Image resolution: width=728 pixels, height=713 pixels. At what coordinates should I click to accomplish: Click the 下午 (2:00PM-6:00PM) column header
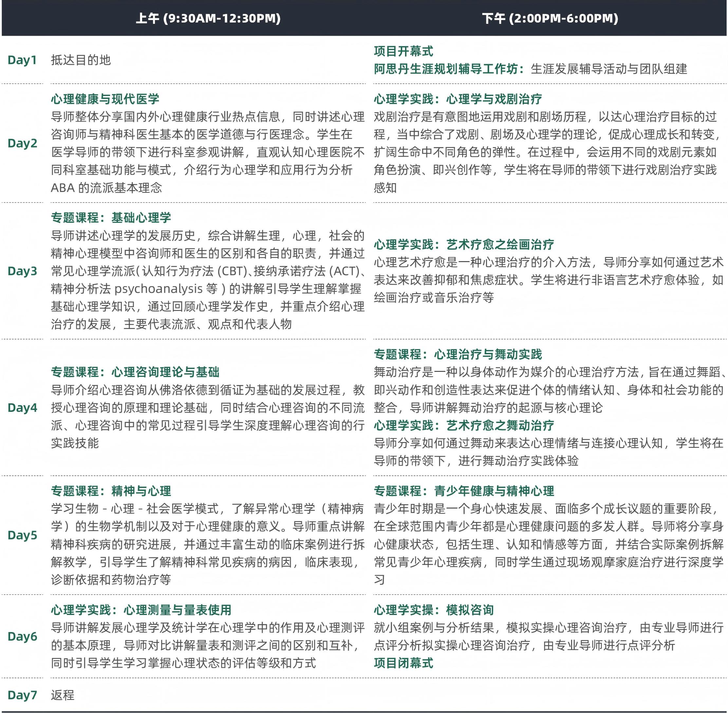click(x=550, y=18)
